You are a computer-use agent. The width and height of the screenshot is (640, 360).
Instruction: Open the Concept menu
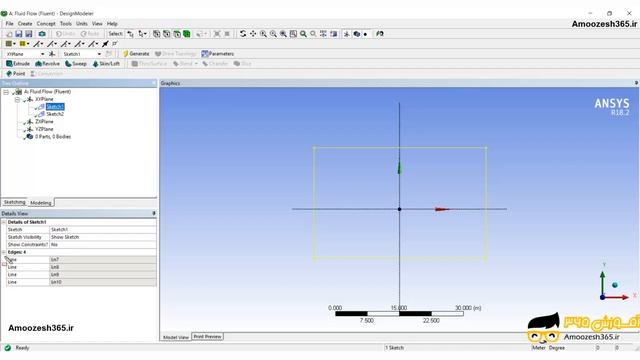tap(46, 24)
